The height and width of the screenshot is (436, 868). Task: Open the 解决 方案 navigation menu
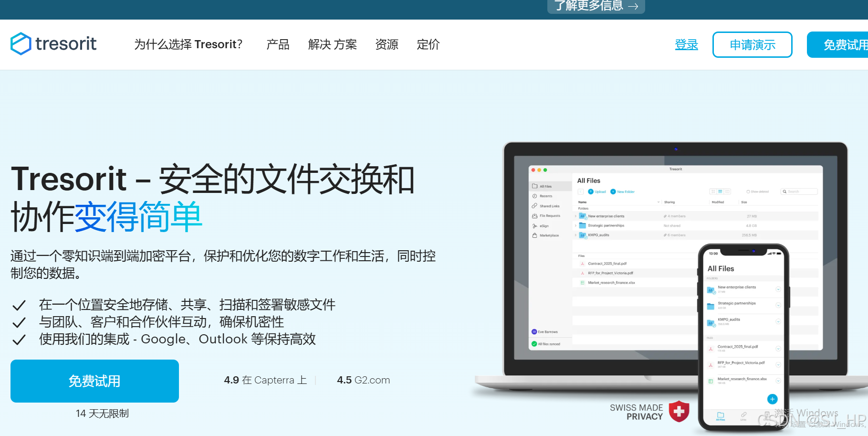tap(332, 44)
